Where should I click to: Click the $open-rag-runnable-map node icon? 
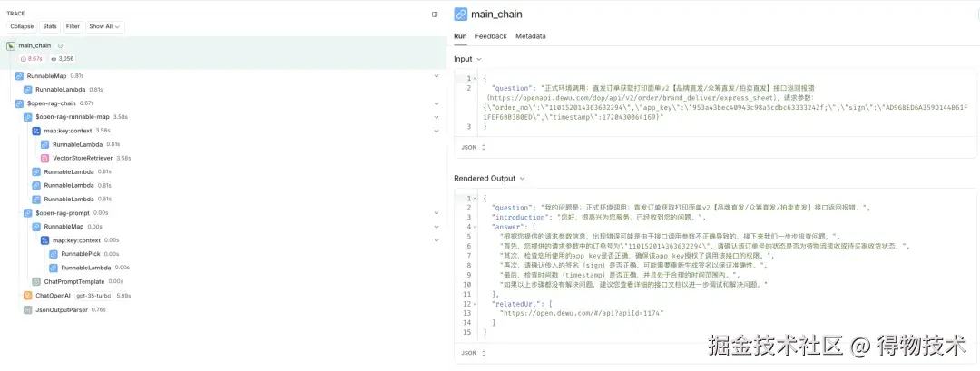[28, 117]
